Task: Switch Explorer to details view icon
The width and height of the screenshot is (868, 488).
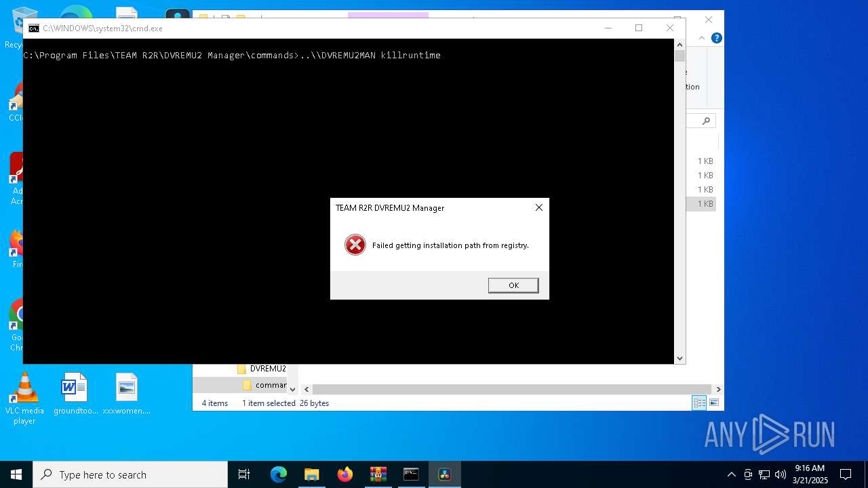Action: tap(699, 403)
